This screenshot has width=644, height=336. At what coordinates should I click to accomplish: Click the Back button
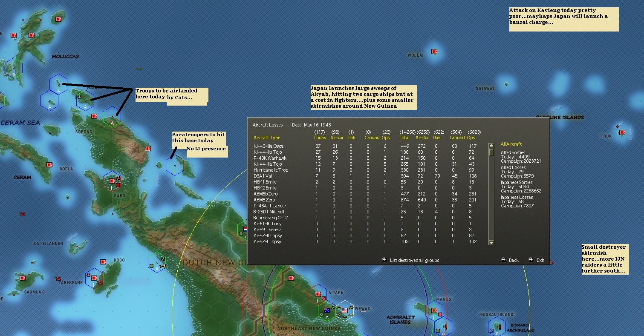coord(514,260)
